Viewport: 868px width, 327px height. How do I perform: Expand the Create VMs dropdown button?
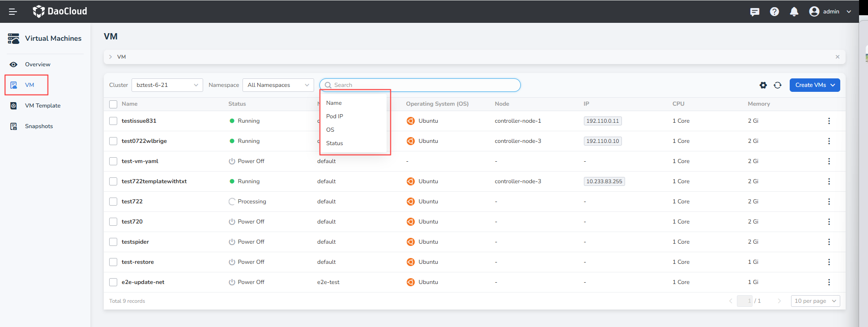[x=815, y=85]
